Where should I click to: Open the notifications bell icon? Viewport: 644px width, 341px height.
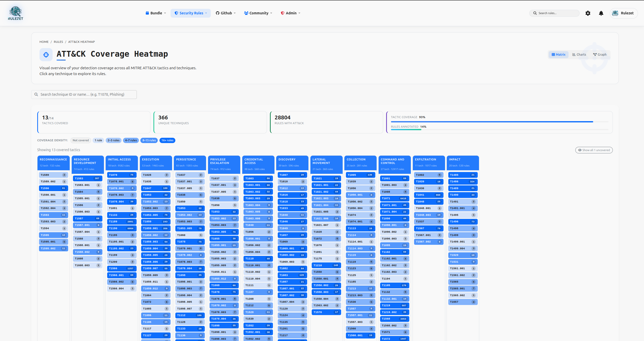pos(601,13)
